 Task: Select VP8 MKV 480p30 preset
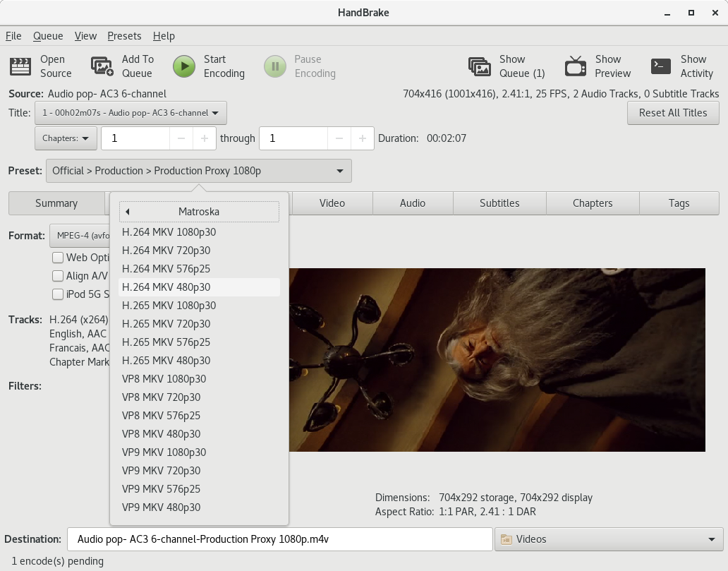pos(199,434)
